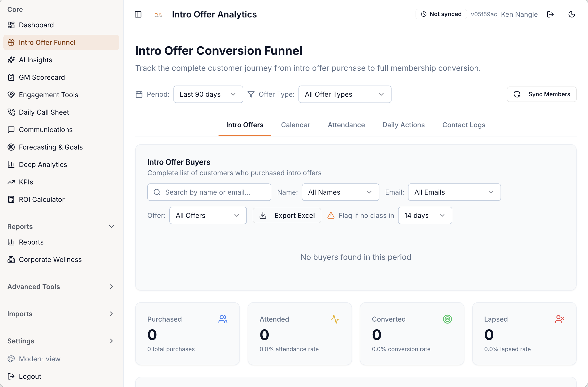Image resolution: width=588 pixels, height=387 pixels.
Task: Expand the Imports section
Action: tap(61, 314)
